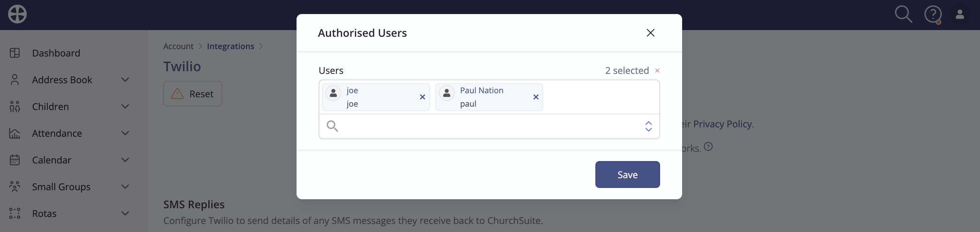Open the user profile icon in header
The image size is (980, 232).
(960, 14)
